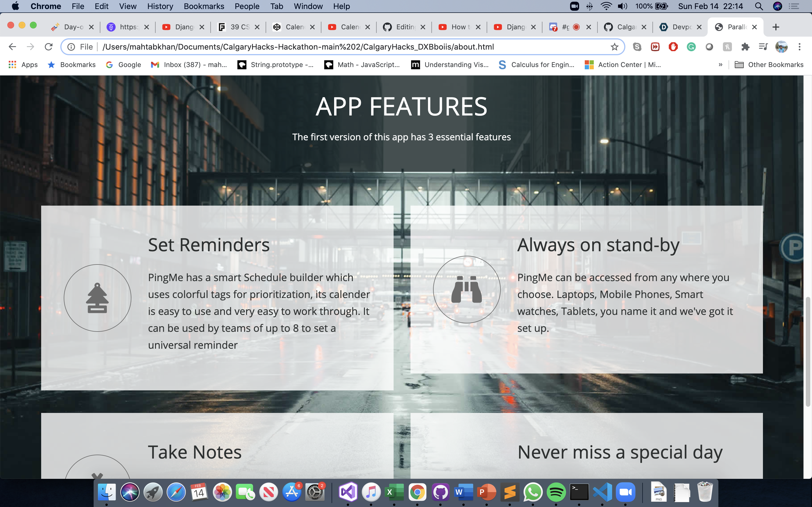Open the History menu

pyautogui.click(x=160, y=6)
